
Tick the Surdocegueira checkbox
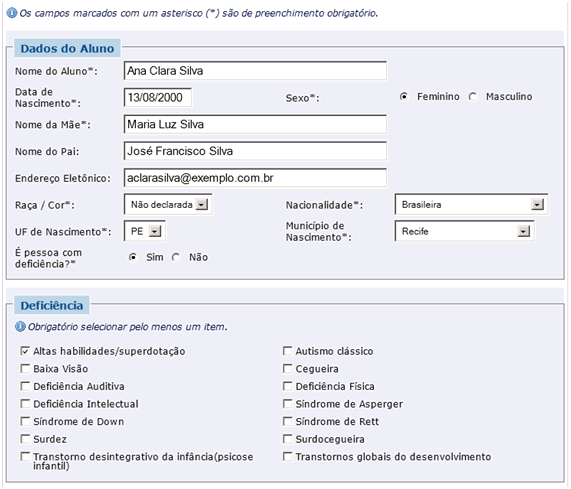[287, 439]
